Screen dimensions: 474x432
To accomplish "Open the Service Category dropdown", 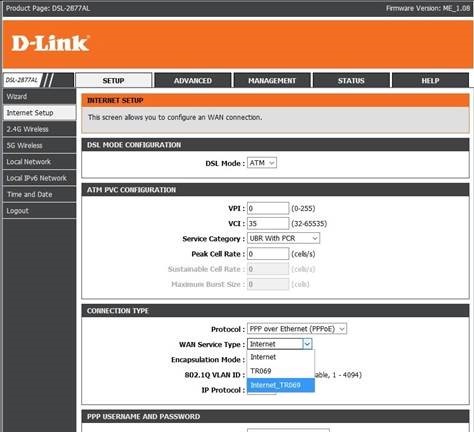I will tap(283, 238).
